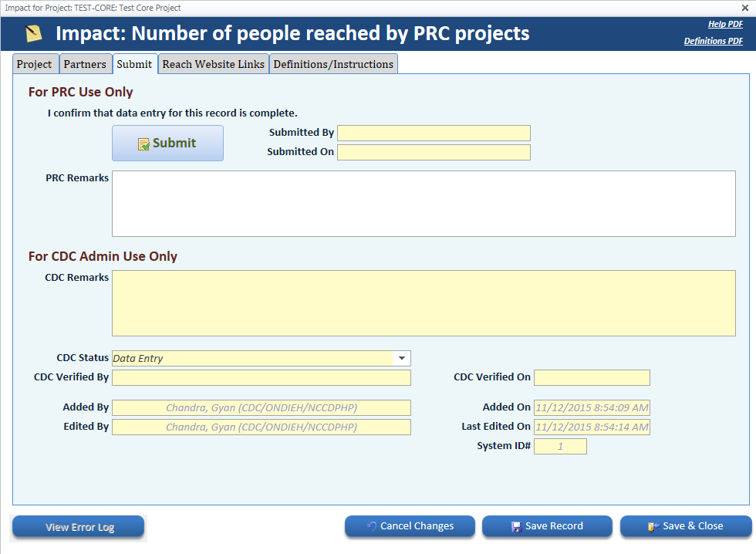Expand the CDC Status dropdown arrow
The width and height of the screenshot is (756, 554).
point(402,358)
